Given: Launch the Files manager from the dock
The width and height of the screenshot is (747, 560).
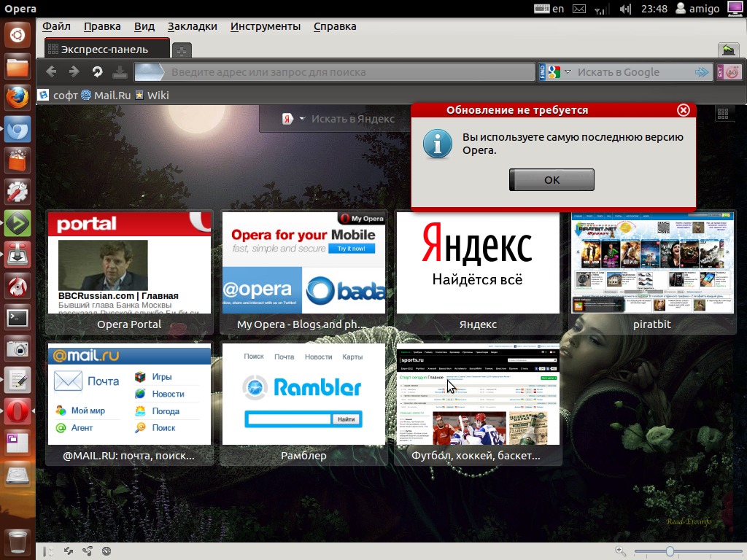Looking at the screenshot, I should pos(18,66).
